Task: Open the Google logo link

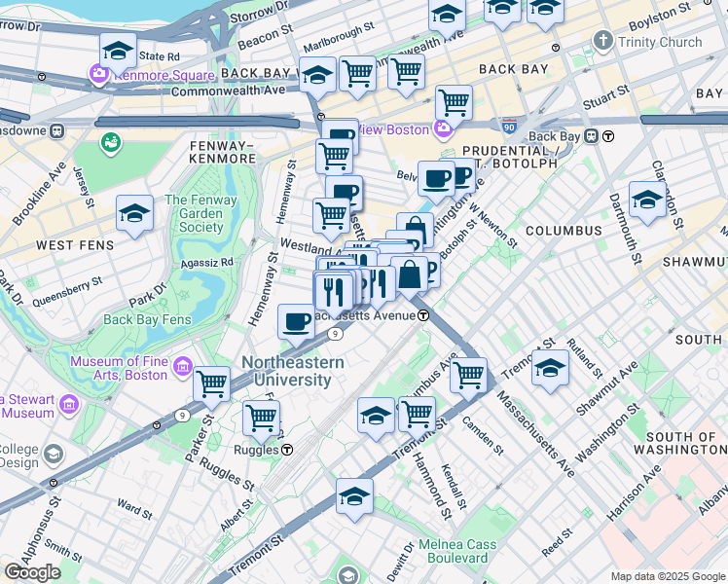Action: pyautogui.click(x=32, y=573)
